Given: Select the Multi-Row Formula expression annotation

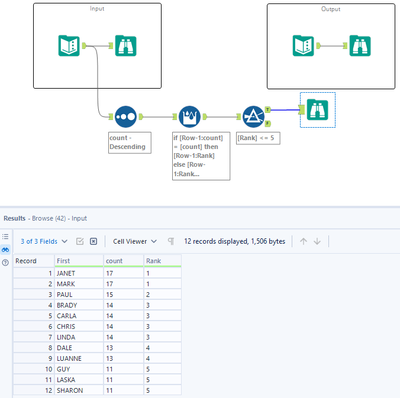Looking at the screenshot, I should 201,156.
